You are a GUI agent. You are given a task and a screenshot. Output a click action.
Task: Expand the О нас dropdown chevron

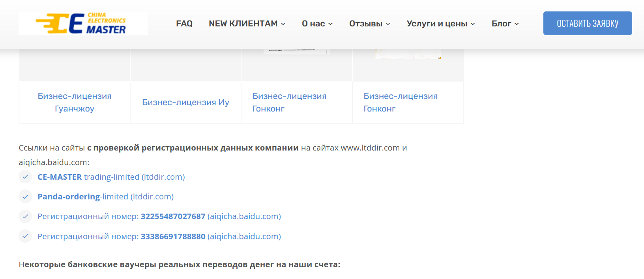330,24
